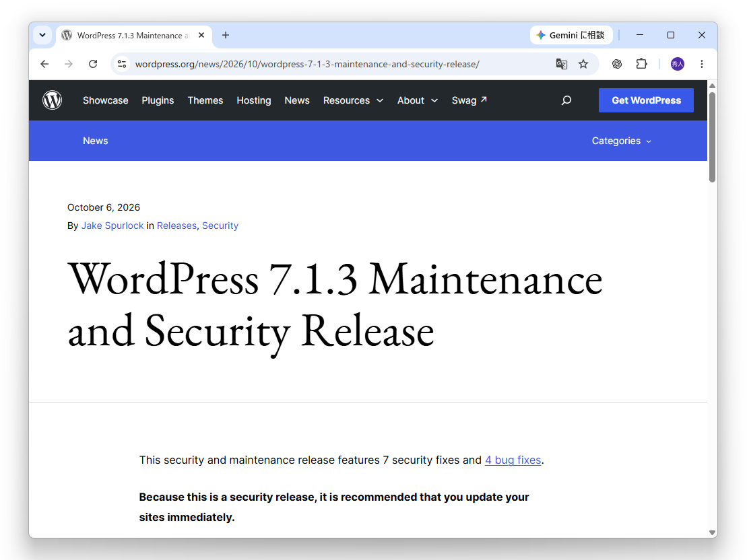Go back with the browser back arrow
The height and width of the screenshot is (560, 747).
pyautogui.click(x=44, y=64)
